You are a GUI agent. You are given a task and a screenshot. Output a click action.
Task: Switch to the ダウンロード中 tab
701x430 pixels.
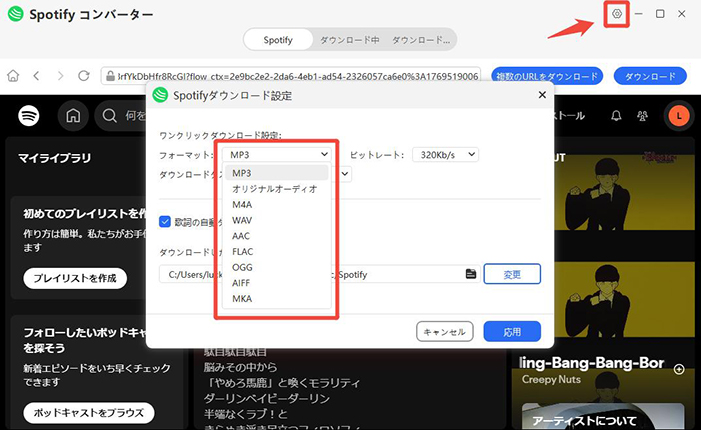[x=350, y=40]
